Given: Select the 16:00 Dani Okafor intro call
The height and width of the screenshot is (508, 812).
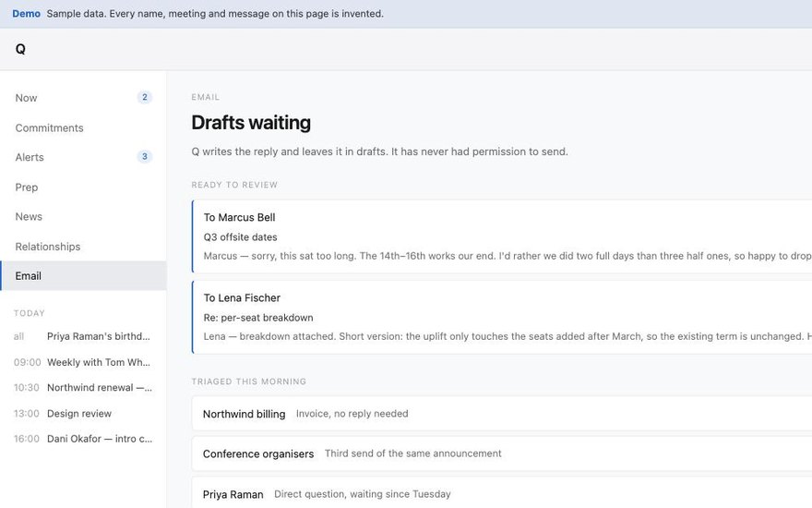Looking at the screenshot, I should [83, 439].
